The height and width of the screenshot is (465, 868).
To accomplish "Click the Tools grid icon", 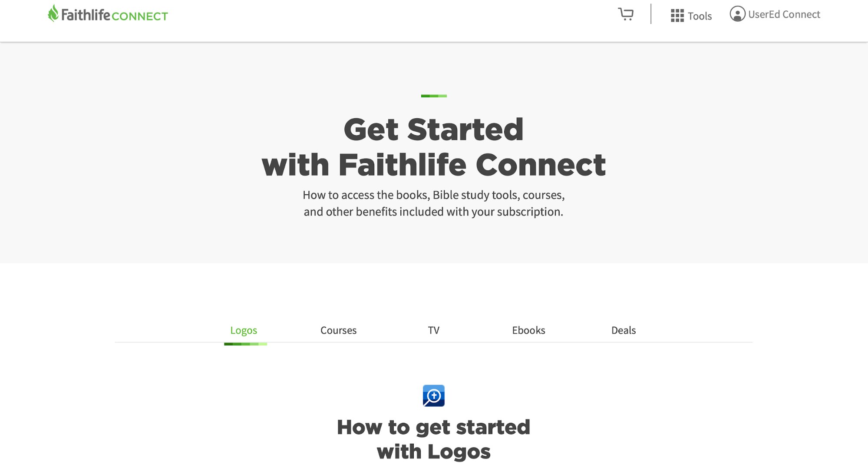I will pyautogui.click(x=677, y=16).
